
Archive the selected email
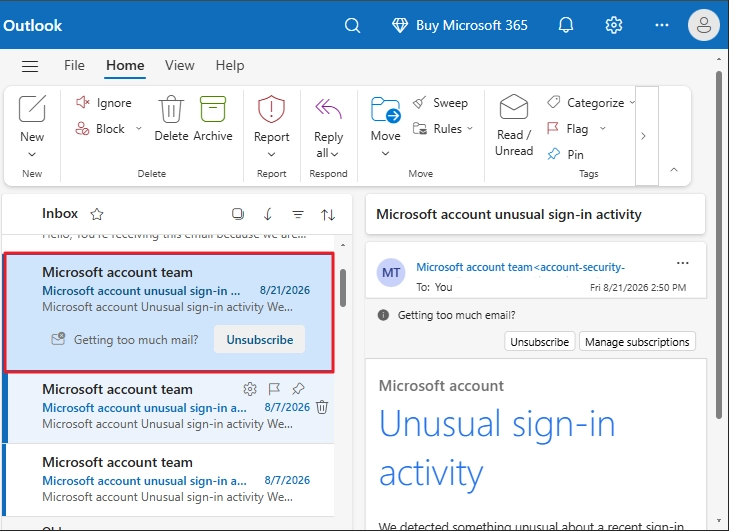(x=213, y=118)
